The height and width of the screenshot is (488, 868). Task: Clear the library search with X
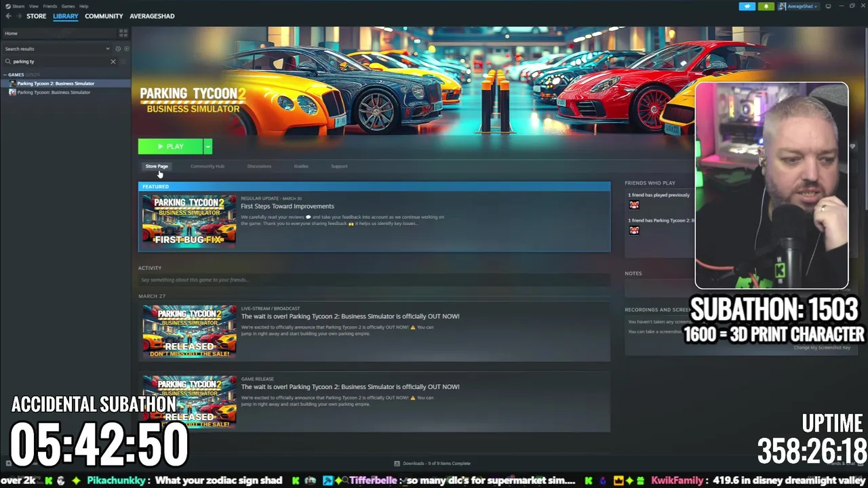[113, 62]
